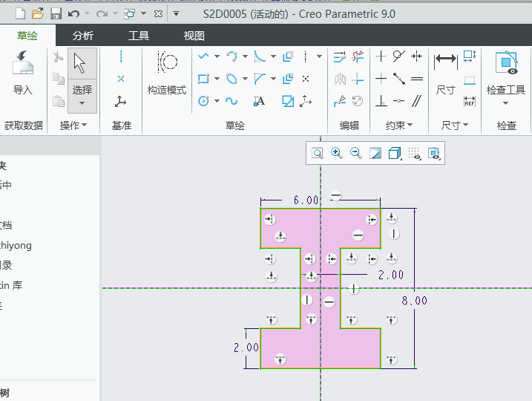Apply the equal constraint
The height and width of the screenshot is (401, 532).
click(x=417, y=79)
